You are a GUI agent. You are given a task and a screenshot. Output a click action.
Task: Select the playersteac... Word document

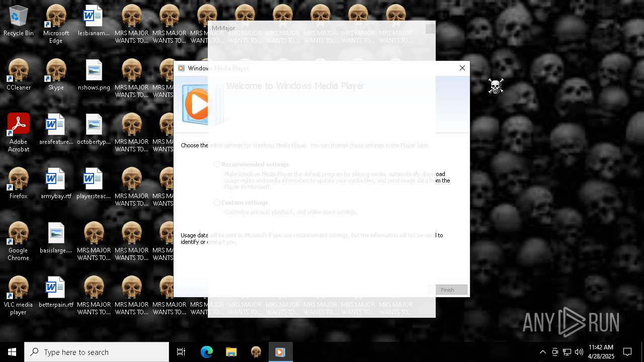[94, 184]
